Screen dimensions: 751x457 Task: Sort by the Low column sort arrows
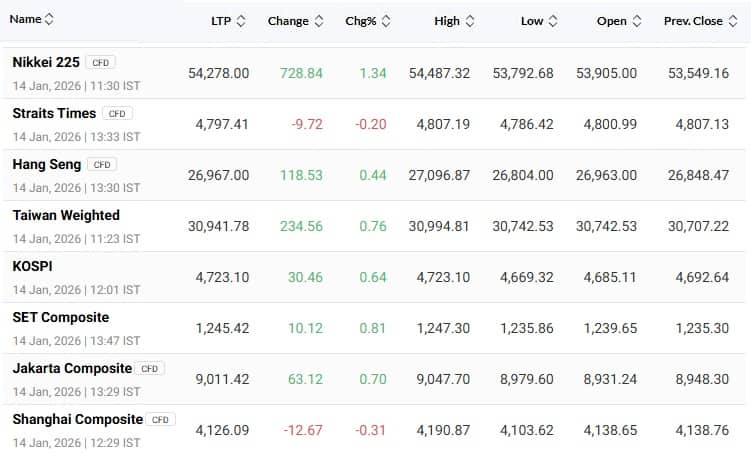[x=553, y=21]
